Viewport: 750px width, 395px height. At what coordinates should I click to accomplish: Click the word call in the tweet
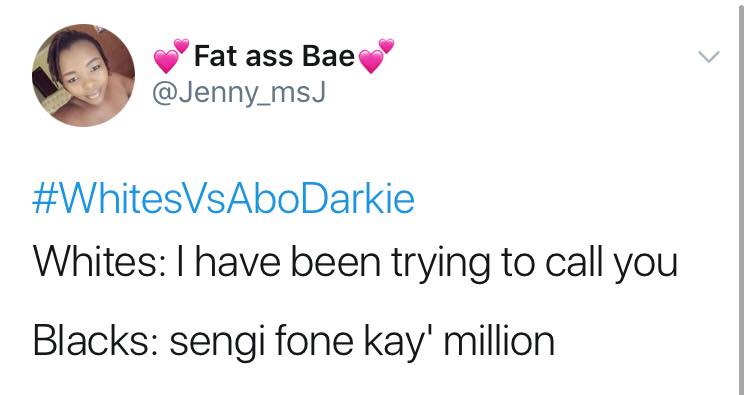click(x=577, y=263)
